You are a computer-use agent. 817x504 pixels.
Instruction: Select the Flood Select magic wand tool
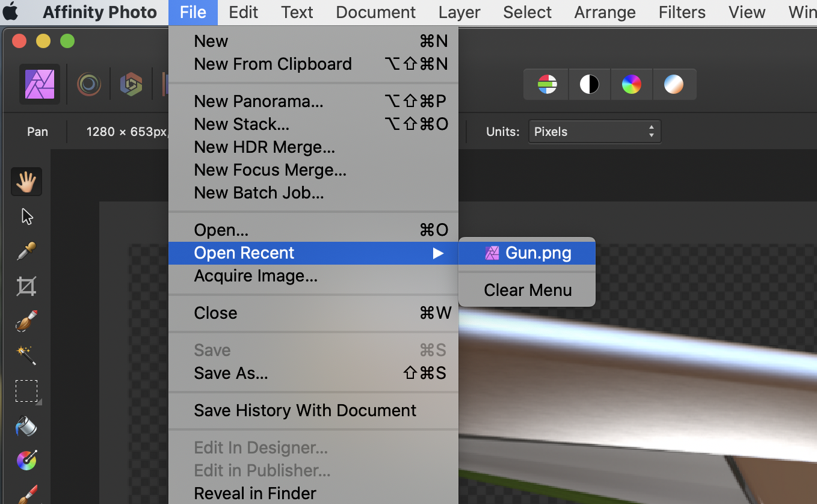[x=26, y=355]
